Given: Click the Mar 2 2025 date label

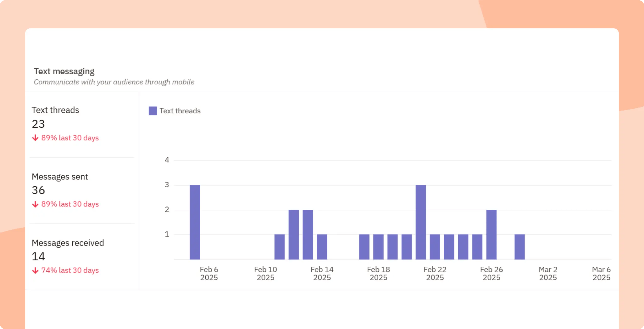Looking at the screenshot, I should (x=548, y=273).
